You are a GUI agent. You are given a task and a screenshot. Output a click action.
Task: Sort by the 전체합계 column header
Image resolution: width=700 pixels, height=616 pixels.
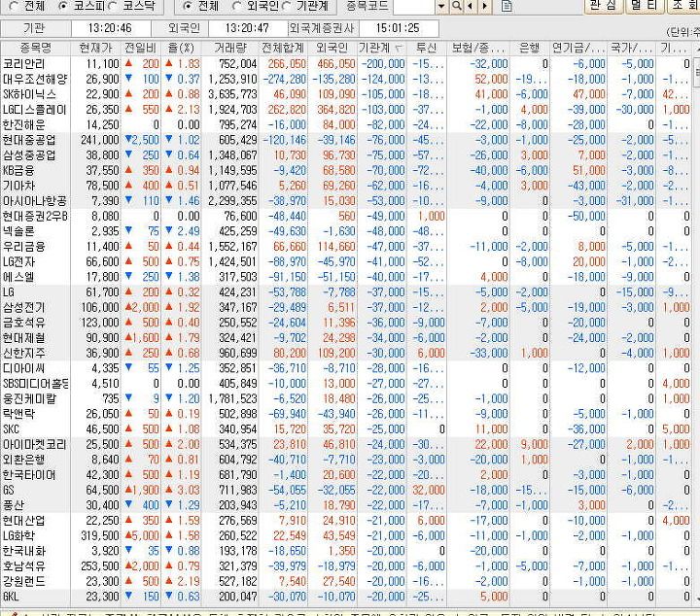(283, 48)
